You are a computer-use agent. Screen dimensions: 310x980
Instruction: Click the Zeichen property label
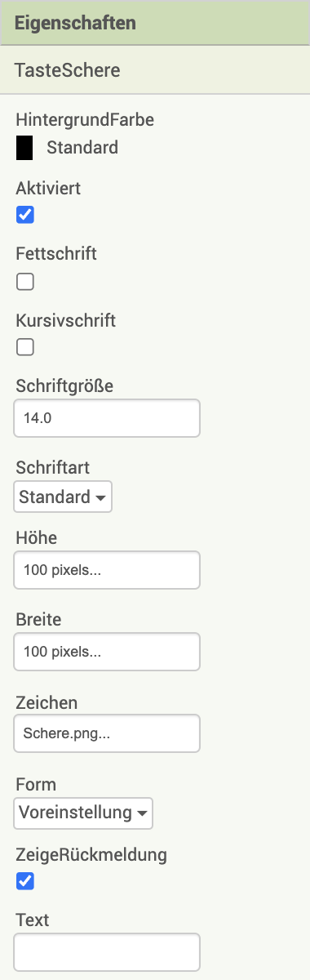46,702
